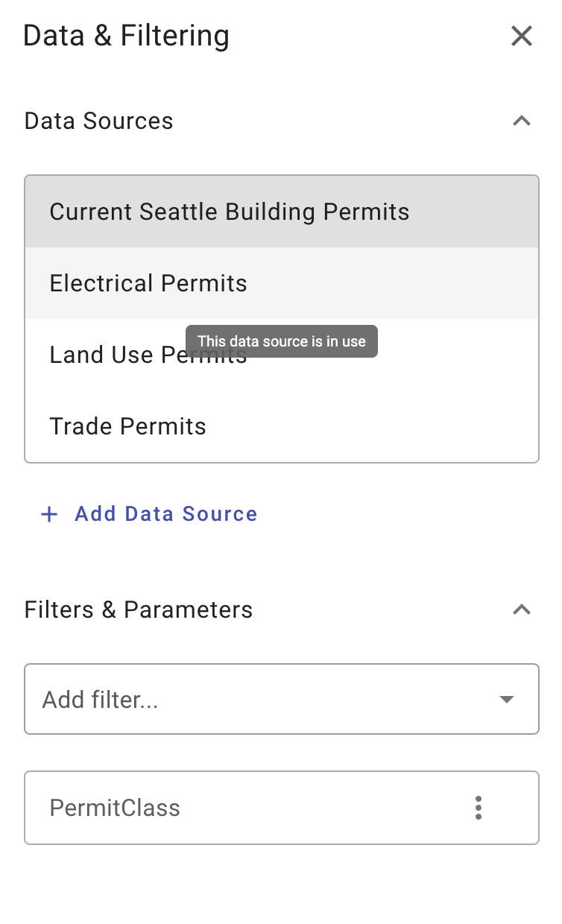Click the Data & Filtering panel title

click(x=126, y=36)
